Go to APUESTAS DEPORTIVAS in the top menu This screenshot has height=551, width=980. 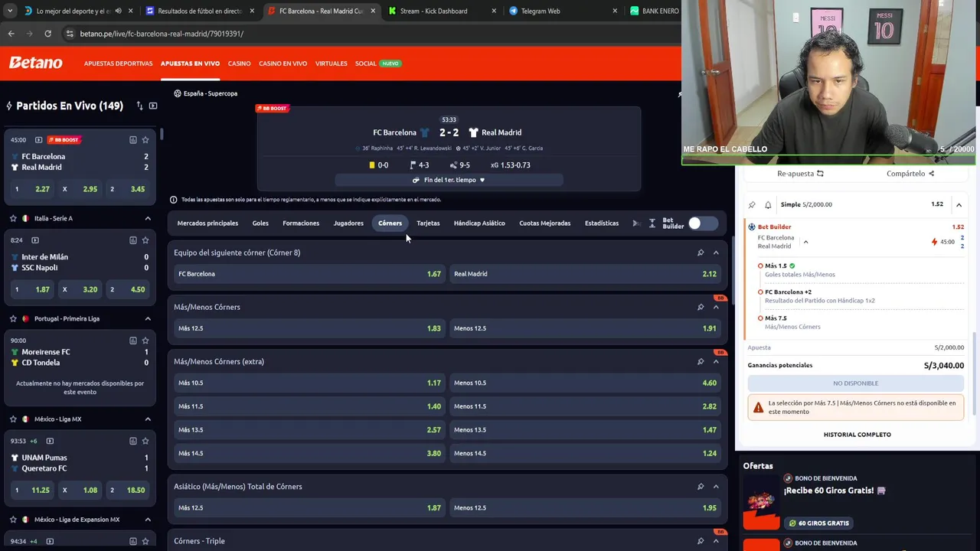(x=118, y=64)
